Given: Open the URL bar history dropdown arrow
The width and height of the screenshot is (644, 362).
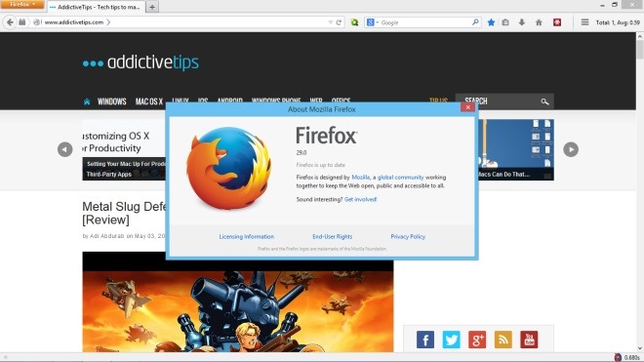Looking at the screenshot, I should pyautogui.click(x=330, y=22).
